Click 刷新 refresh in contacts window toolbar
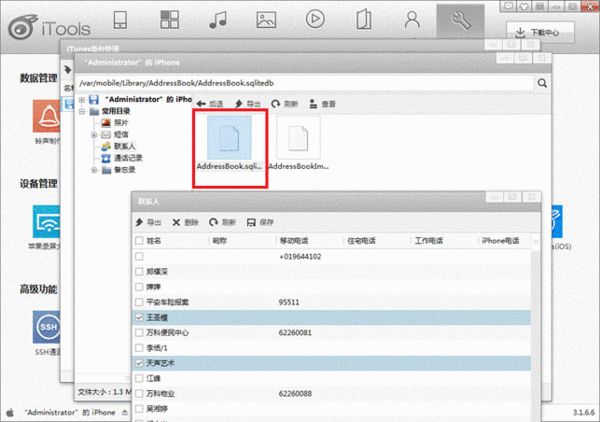 (222, 222)
